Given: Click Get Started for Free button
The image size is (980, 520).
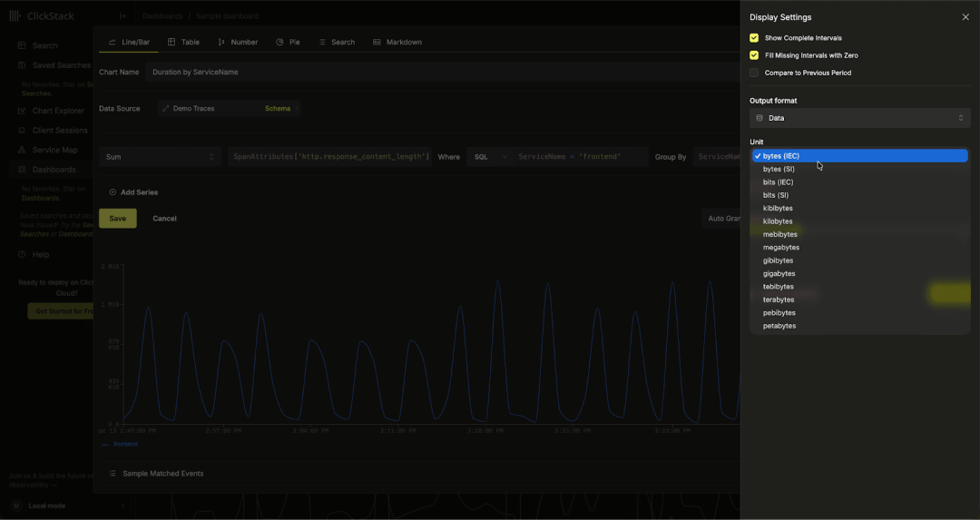Looking at the screenshot, I should pyautogui.click(x=61, y=311).
